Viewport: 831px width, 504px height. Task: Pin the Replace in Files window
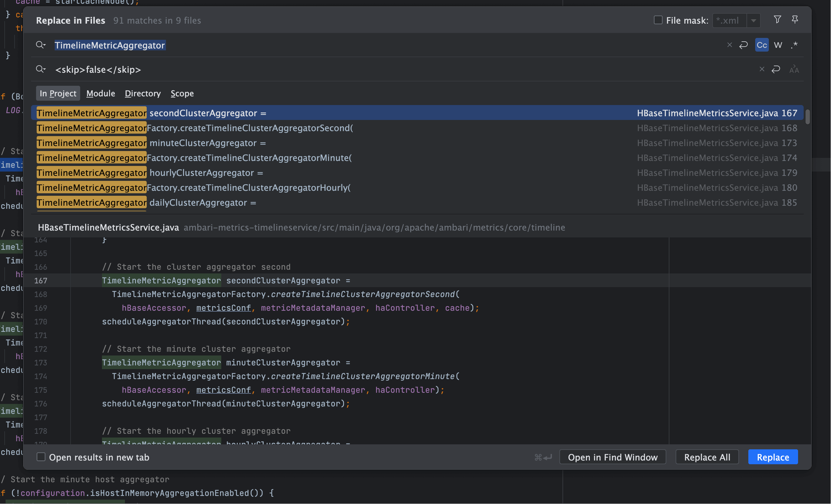coord(795,20)
